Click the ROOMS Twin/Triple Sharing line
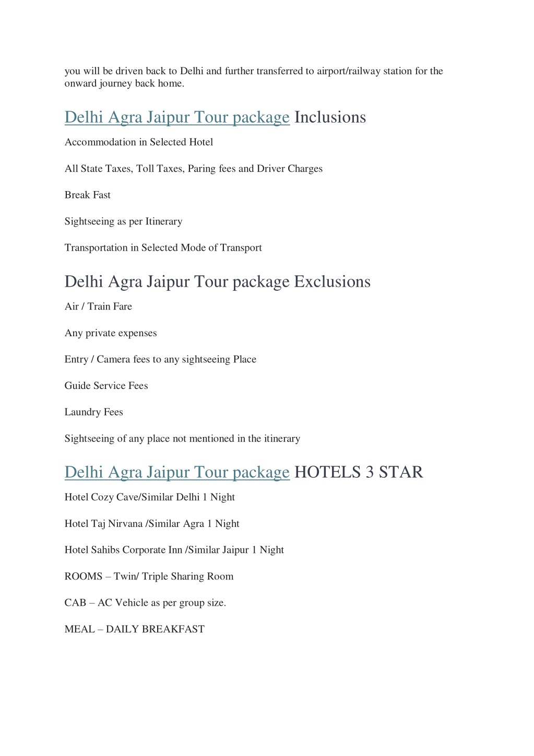This screenshot has width=534, height=756. (x=149, y=576)
